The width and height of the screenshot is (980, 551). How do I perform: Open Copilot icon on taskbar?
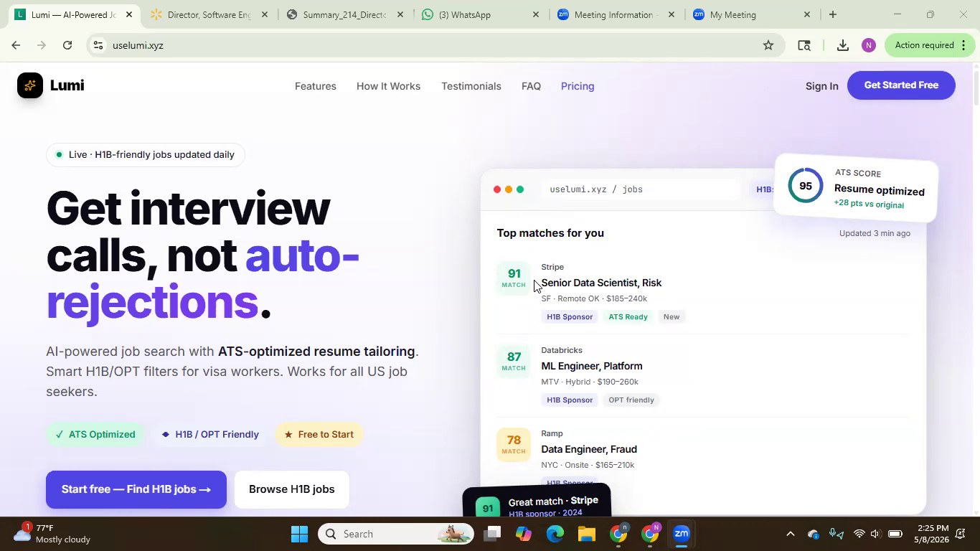pyautogui.click(x=524, y=534)
